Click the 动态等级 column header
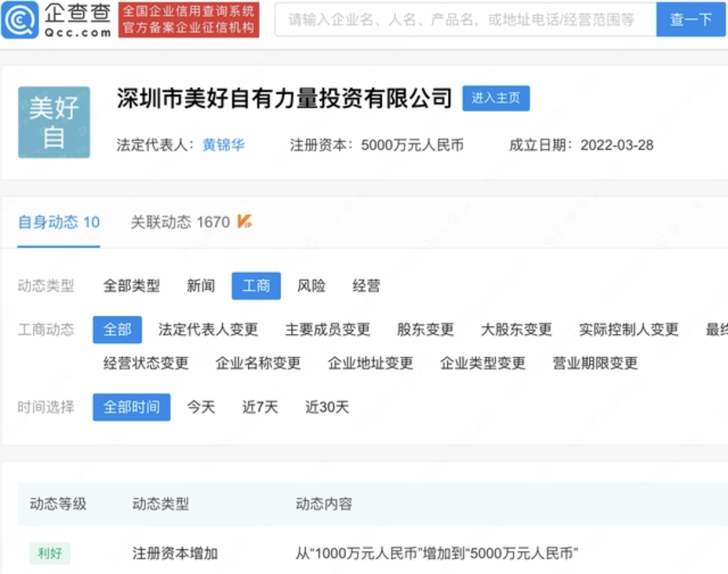This screenshot has width=728, height=574. (58, 503)
